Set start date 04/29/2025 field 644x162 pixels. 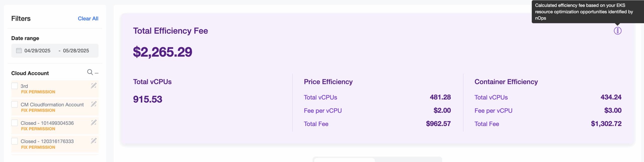[37, 51]
